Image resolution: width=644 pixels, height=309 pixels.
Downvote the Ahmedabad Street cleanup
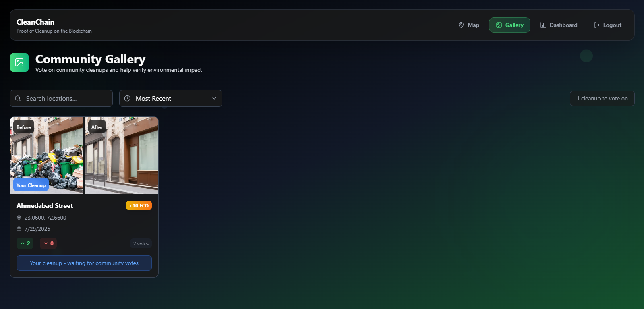click(48, 243)
